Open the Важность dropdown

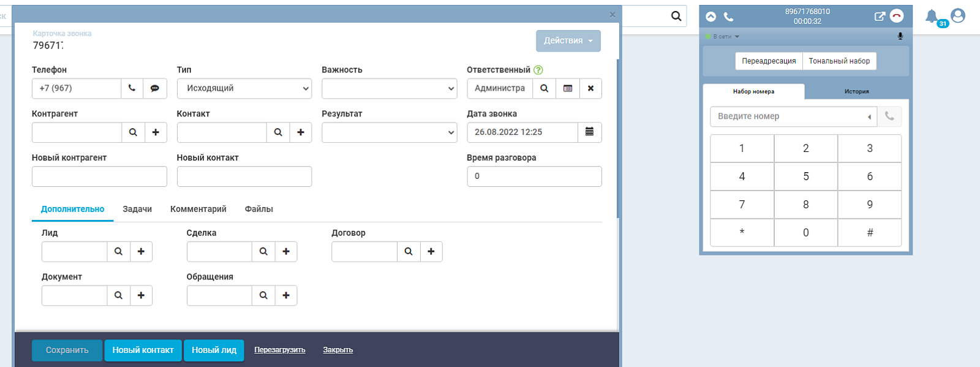click(390, 88)
